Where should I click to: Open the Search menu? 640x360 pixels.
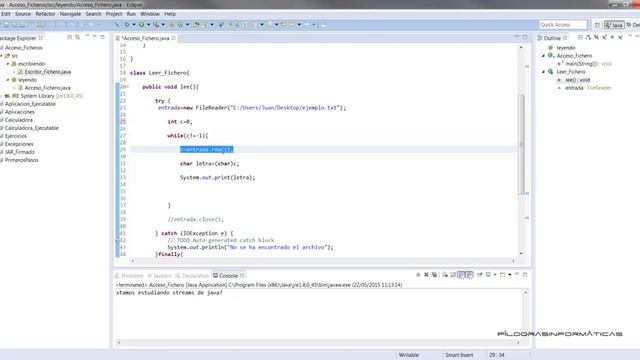point(93,14)
